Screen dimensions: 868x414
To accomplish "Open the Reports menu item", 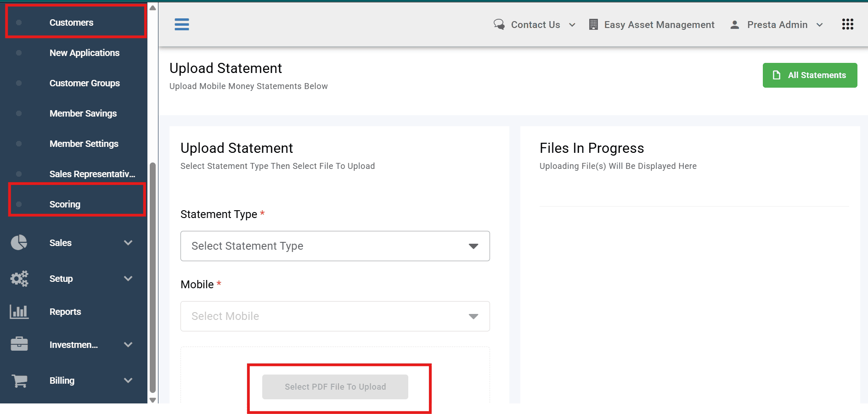I will click(65, 312).
